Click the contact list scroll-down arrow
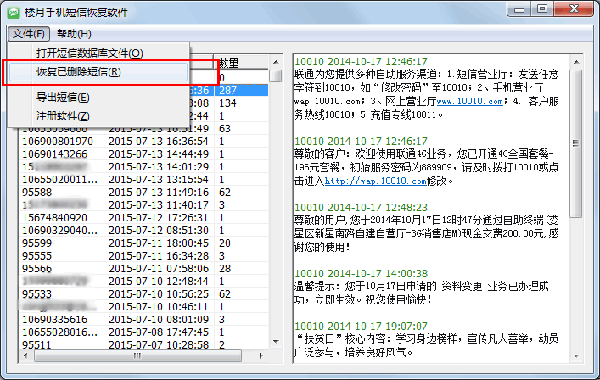Viewport: 600px width, 380px height. tap(276, 341)
